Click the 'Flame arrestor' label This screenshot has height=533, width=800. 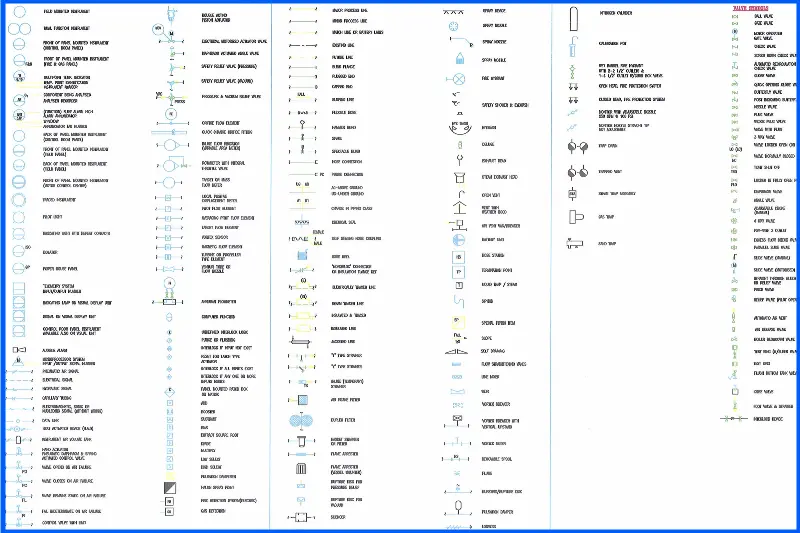point(344,454)
